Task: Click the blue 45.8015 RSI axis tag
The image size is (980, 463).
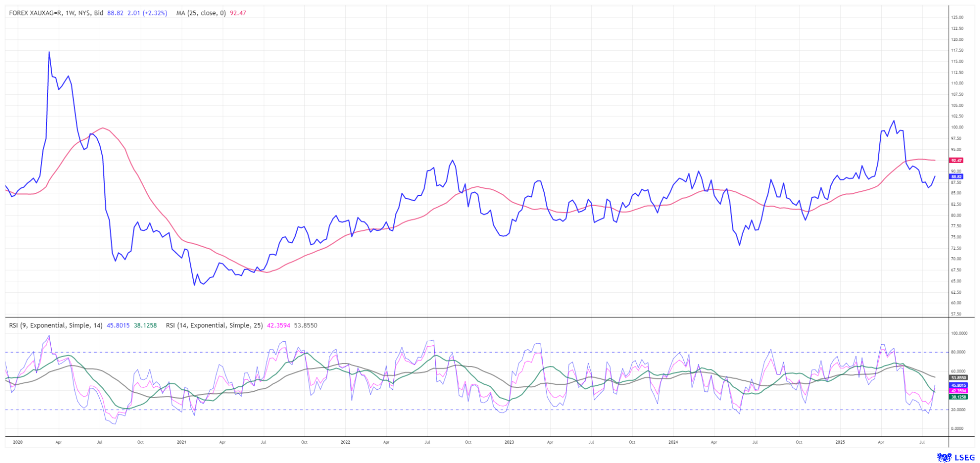Action: [x=959, y=385]
